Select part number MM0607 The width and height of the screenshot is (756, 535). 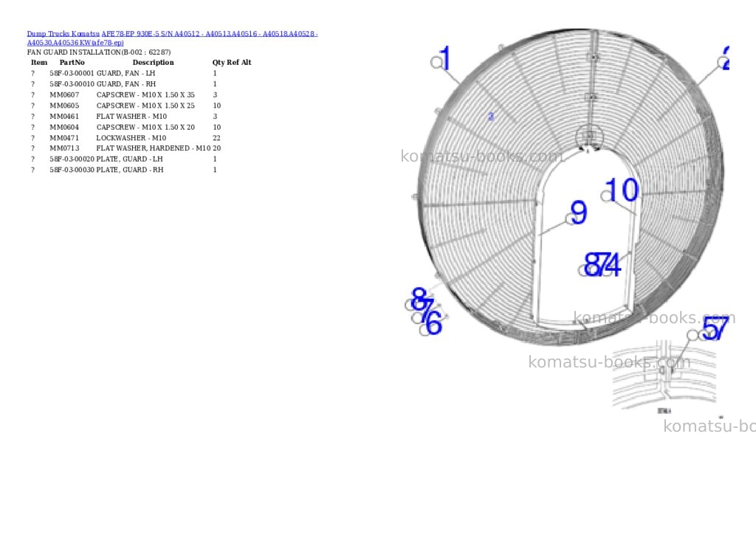64,95
